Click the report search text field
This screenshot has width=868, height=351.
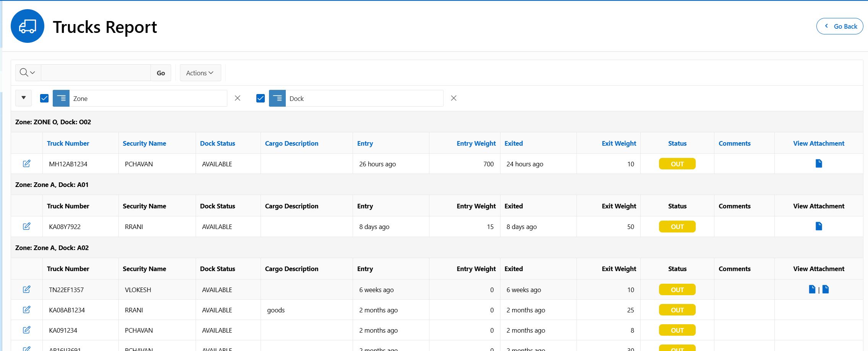[96, 73]
